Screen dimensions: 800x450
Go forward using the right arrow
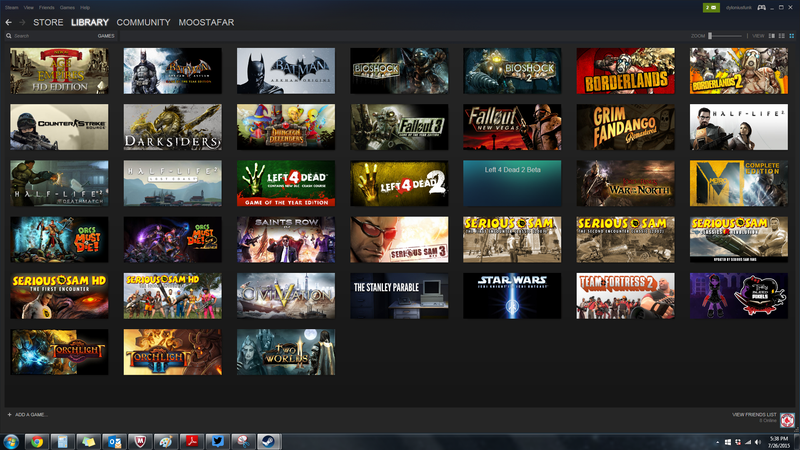coord(22,22)
